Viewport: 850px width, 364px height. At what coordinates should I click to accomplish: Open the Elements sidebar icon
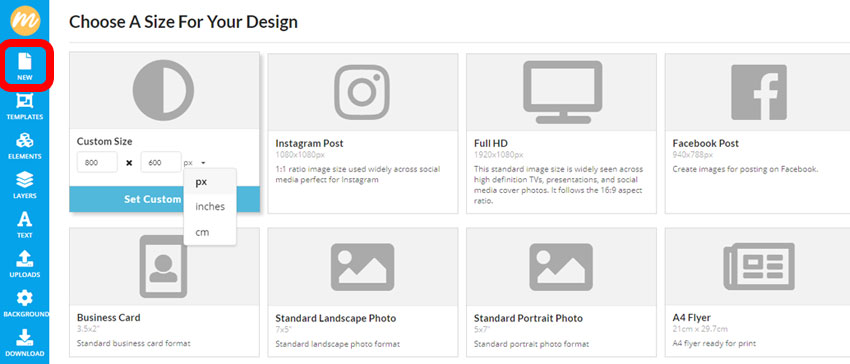[x=24, y=145]
